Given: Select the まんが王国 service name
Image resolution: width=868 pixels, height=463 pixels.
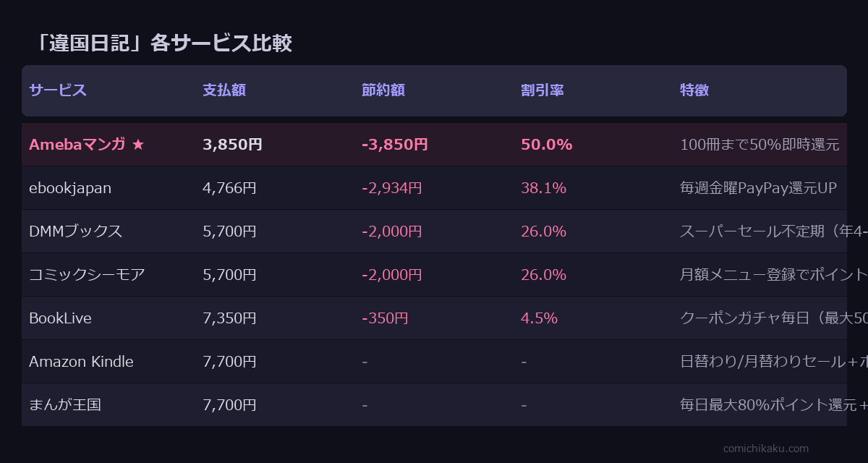Looking at the screenshot, I should (65, 405).
